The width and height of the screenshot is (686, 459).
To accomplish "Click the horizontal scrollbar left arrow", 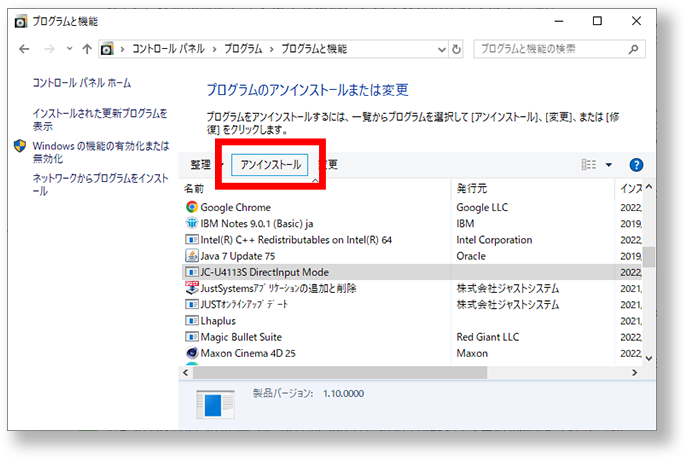I will point(186,373).
